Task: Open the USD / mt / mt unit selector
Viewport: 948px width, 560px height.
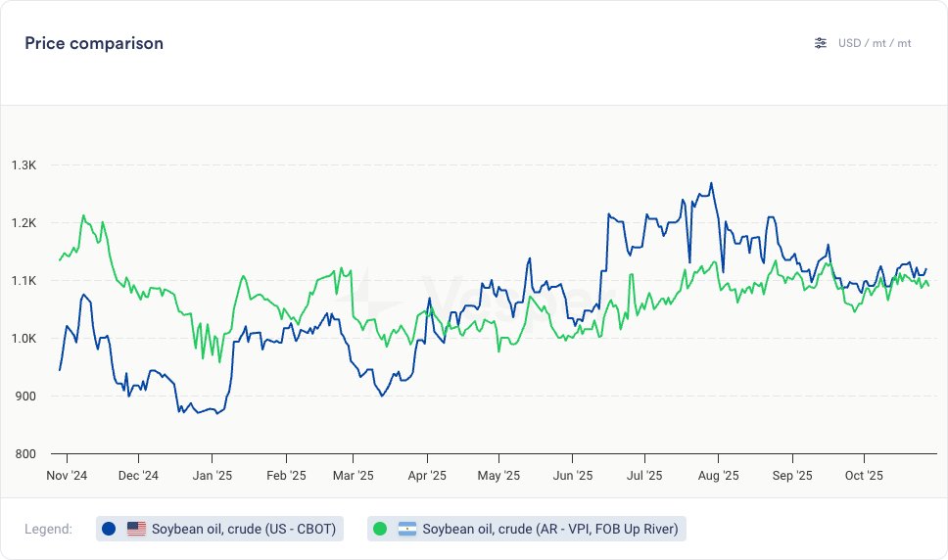Action: click(x=875, y=43)
